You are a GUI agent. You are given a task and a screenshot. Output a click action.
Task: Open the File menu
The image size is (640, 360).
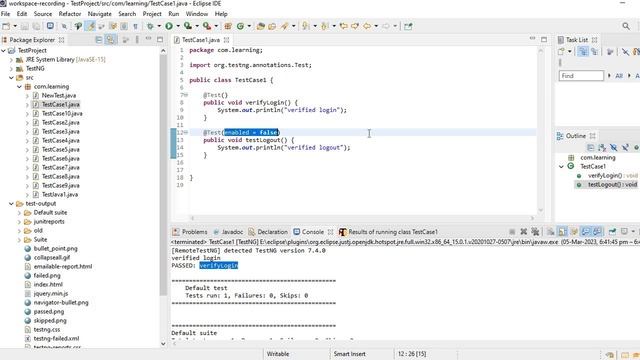tap(6, 14)
